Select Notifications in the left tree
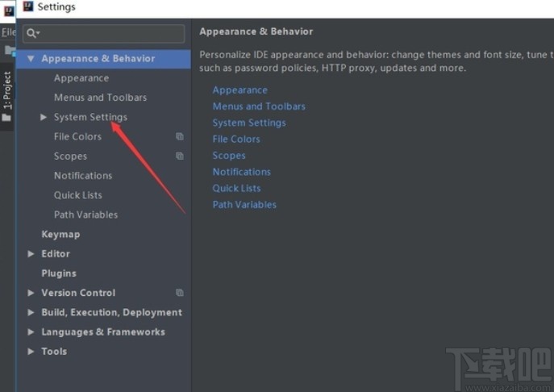554x392 pixels. click(x=83, y=175)
